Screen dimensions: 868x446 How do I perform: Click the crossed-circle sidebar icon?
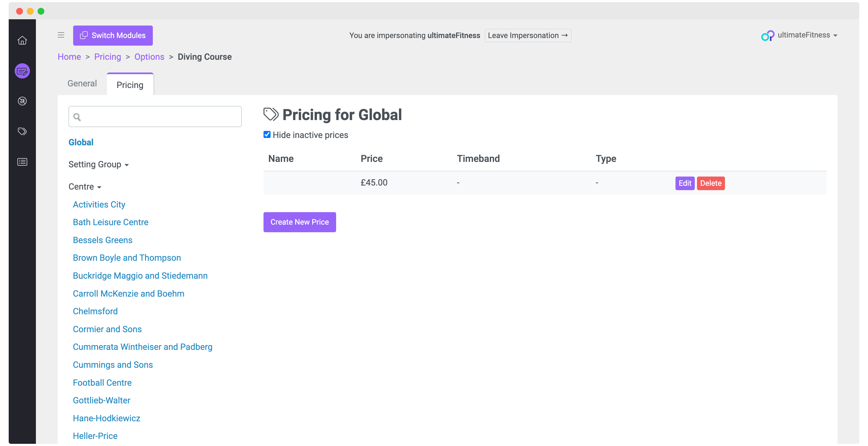point(22,101)
